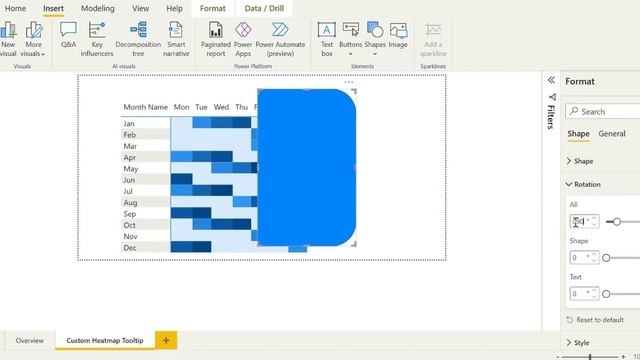Open the Format ribbon tab

[213, 8]
